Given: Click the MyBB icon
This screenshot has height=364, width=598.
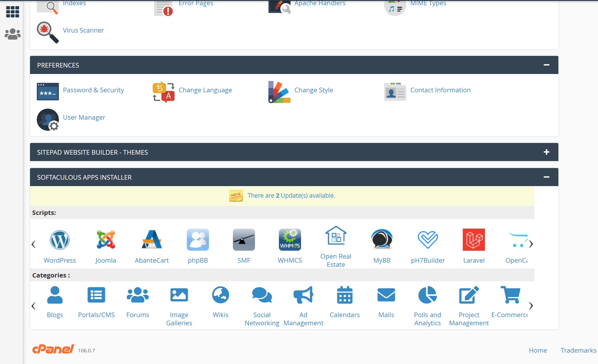Looking at the screenshot, I should click(x=382, y=240).
